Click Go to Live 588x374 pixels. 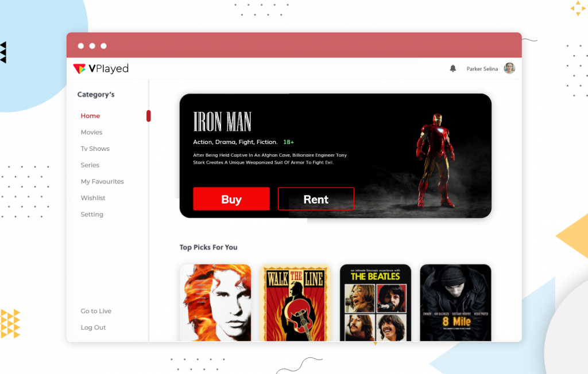point(96,310)
